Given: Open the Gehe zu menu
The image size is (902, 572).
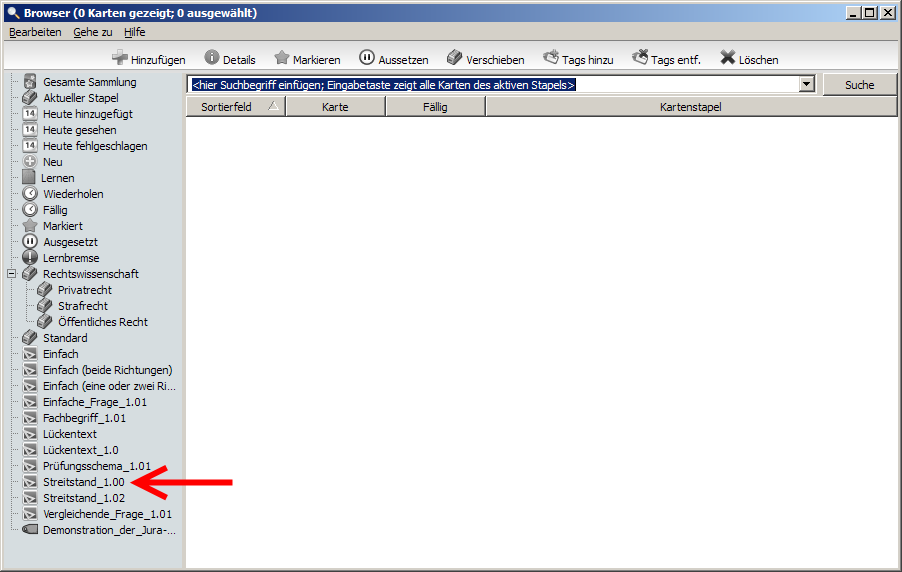Looking at the screenshot, I should pos(92,32).
